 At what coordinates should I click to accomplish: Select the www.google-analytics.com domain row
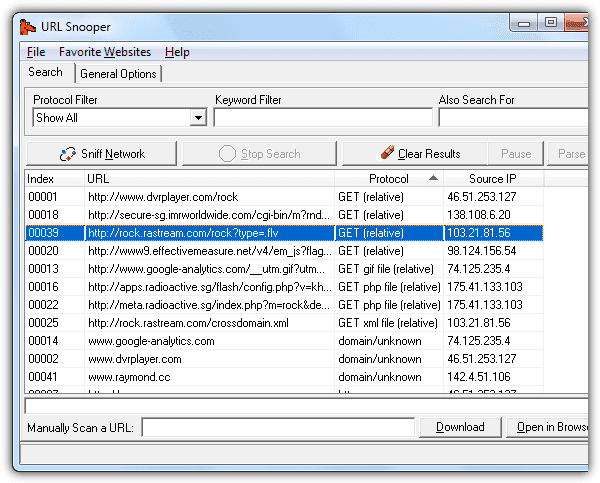pos(284,341)
